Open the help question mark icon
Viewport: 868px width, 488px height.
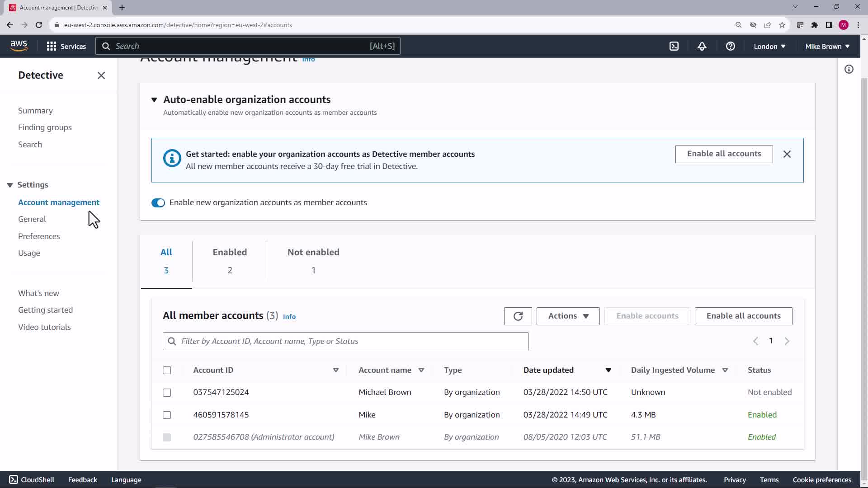tap(730, 46)
